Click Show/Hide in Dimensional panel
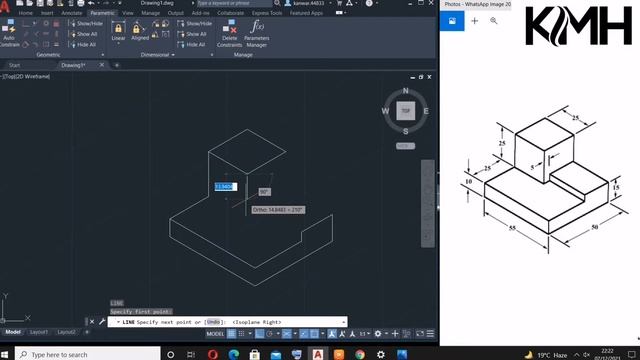640x360 pixels. pos(195,24)
